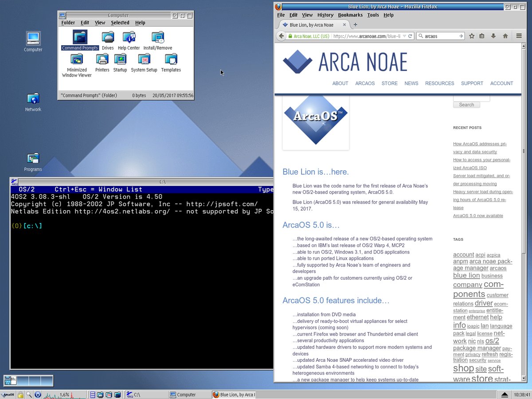Click the "blue lion" tag link
The height and width of the screenshot is (399, 532).
click(466, 275)
